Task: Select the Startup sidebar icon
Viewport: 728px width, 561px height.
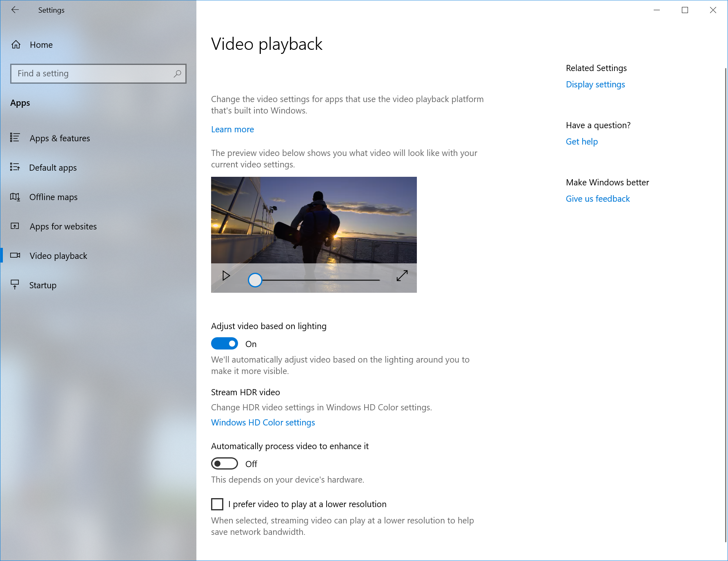Action: [15, 285]
